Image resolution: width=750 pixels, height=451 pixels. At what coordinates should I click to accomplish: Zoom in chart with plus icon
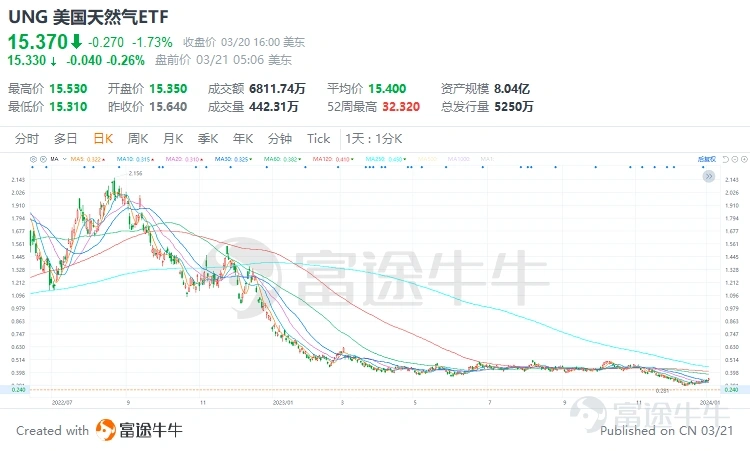(744, 159)
